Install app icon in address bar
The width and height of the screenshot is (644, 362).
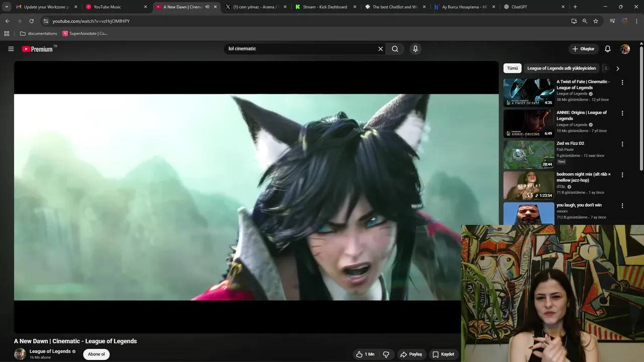(574, 21)
